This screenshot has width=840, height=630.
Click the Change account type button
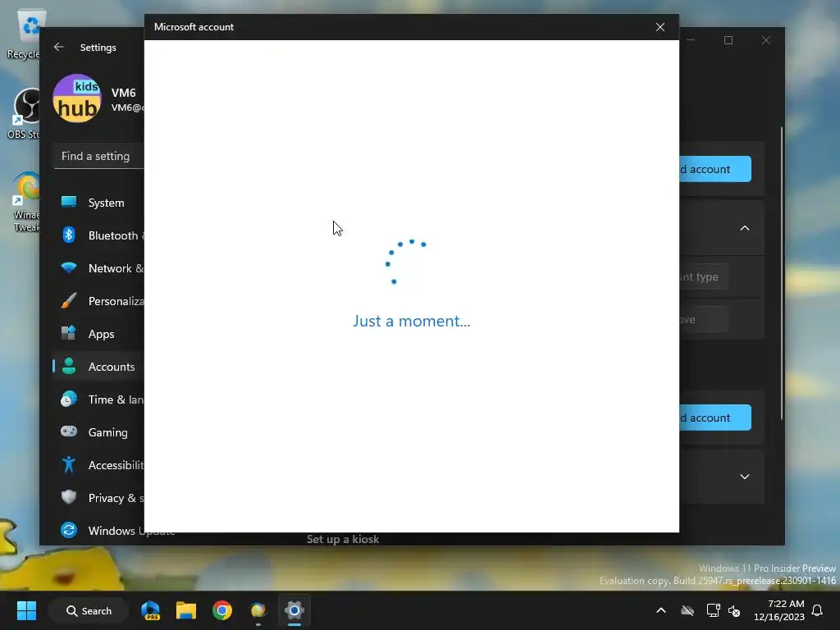tap(703, 277)
